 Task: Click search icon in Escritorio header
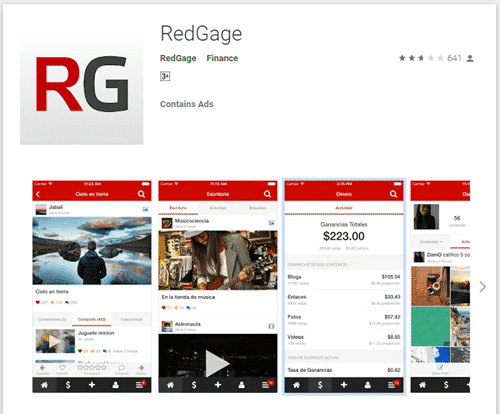(x=267, y=194)
